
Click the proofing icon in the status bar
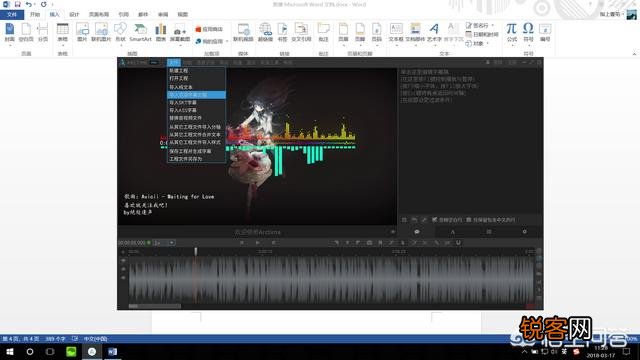75,339
